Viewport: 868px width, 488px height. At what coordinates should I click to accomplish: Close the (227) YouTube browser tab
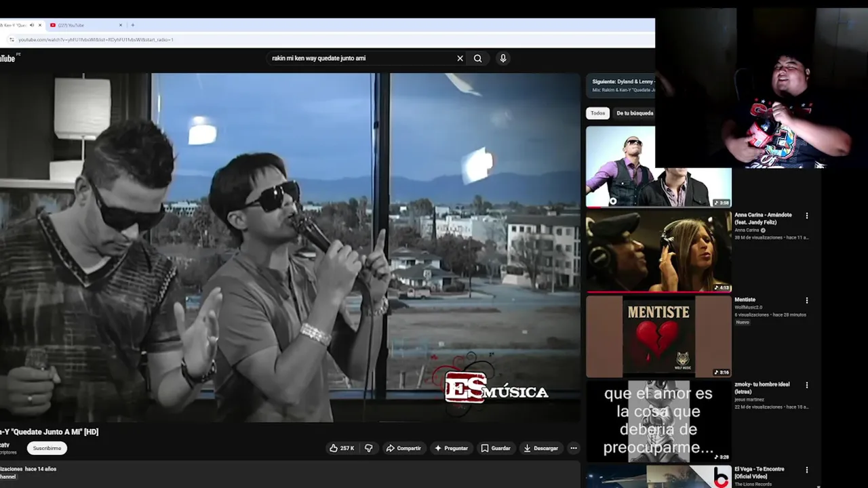pyautogui.click(x=121, y=25)
